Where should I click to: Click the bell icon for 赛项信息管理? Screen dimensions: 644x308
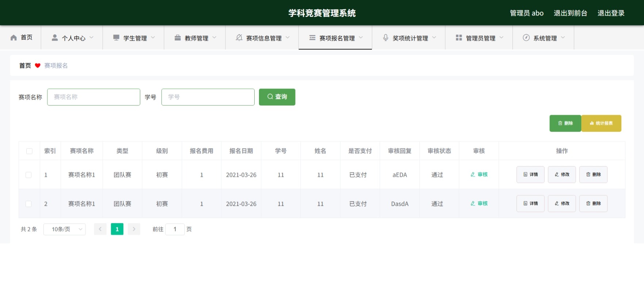(239, 38)
